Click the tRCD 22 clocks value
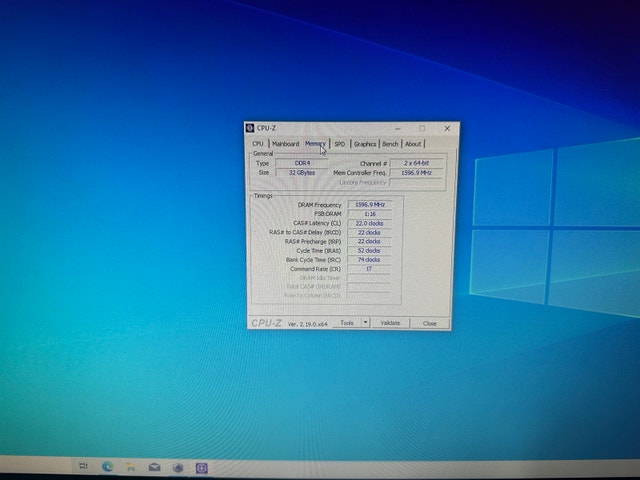Screen dimensions: 640x480 coord(369,232)
